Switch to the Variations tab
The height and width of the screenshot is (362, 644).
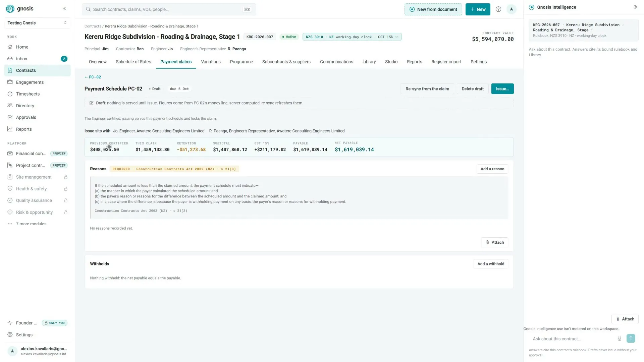pos(211,62)
